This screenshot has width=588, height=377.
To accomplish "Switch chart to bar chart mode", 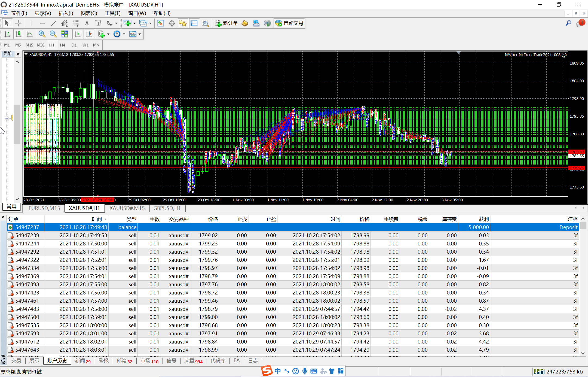I will coord(7,34).
